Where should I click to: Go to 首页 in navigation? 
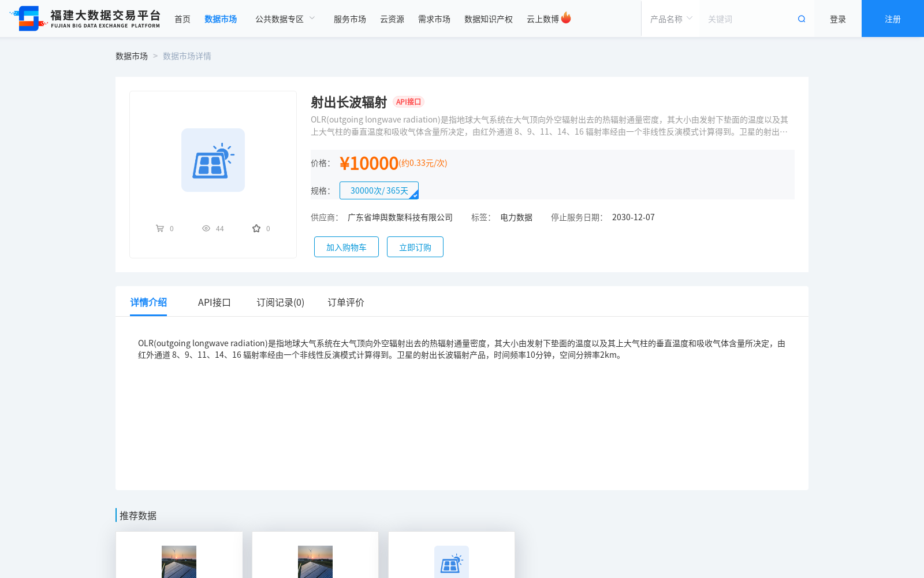click(182, 19)
